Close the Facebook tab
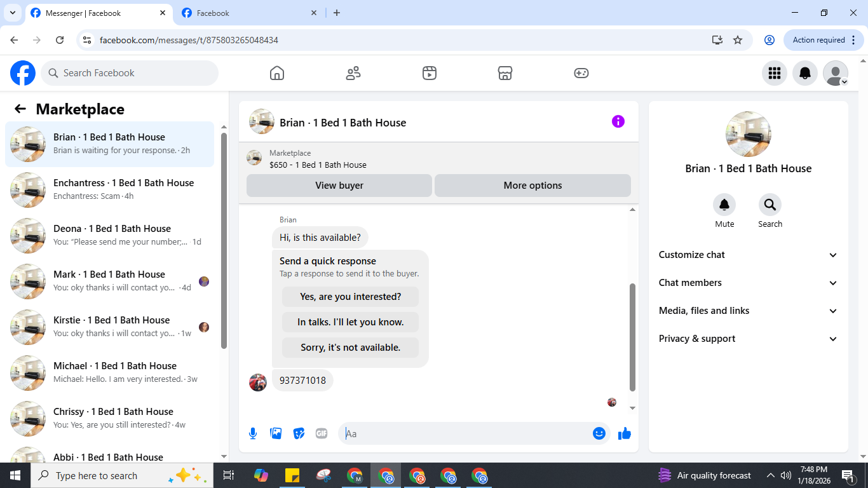Screen dimensions: 868x488 pos(314,13)
